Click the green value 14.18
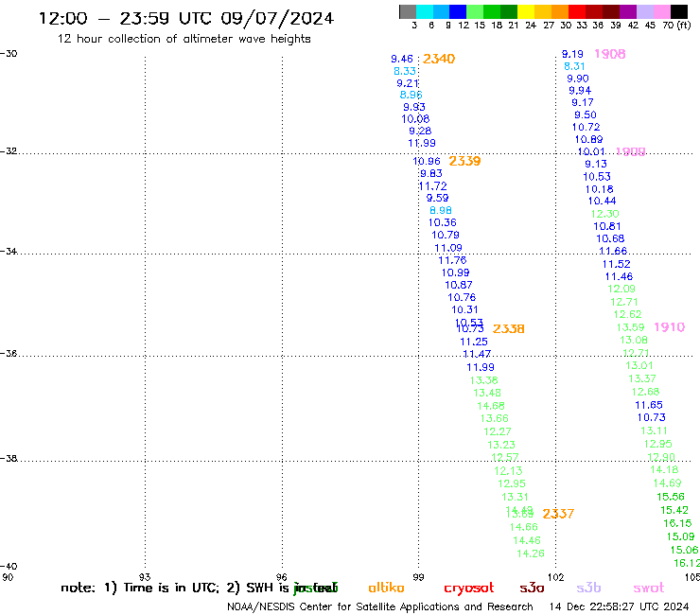This screenshot has width=700, height=615. pyautogui.click(x=664, y=470)
